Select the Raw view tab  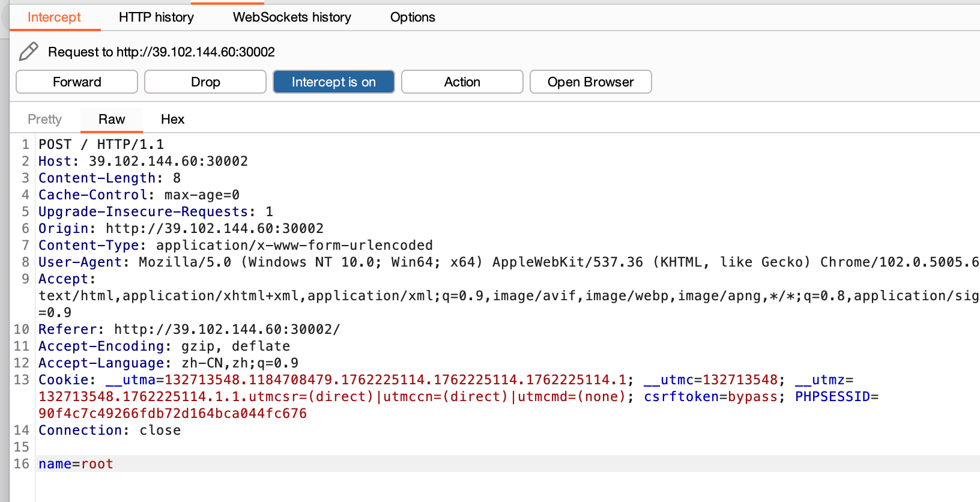click(x=112, y=119)
